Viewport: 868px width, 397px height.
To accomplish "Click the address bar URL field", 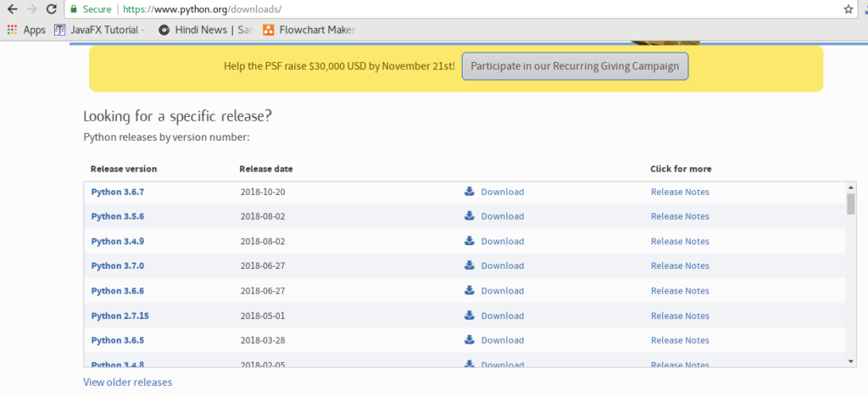I will [x=459, y=9].
